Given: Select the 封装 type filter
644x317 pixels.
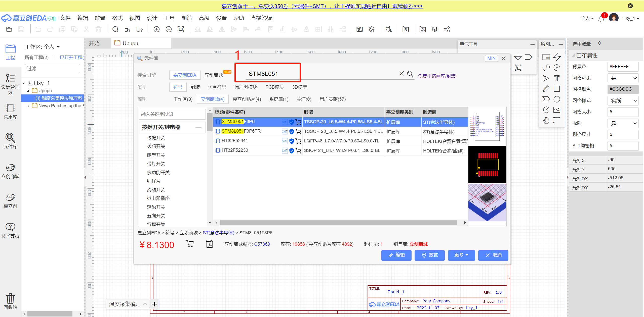Looking at the screenshot, I should [x=195, y=87].
